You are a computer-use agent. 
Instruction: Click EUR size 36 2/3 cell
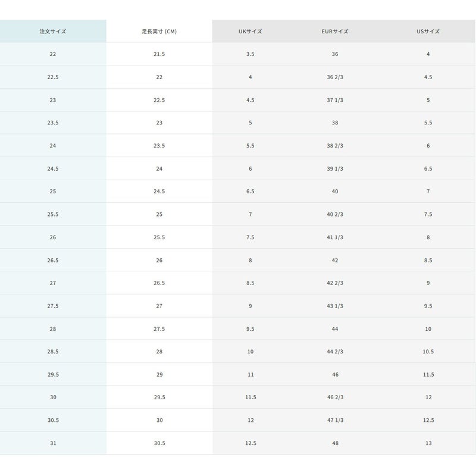pos(334,77)
